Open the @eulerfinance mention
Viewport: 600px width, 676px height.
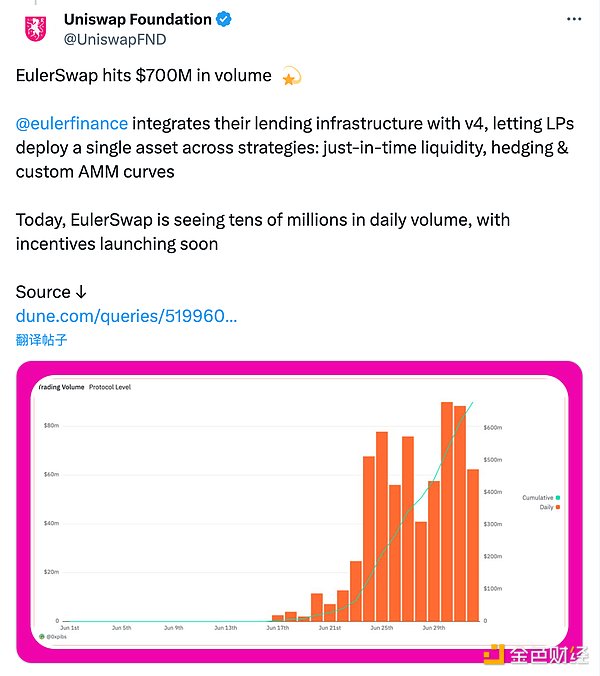click(x=71, y=124)
